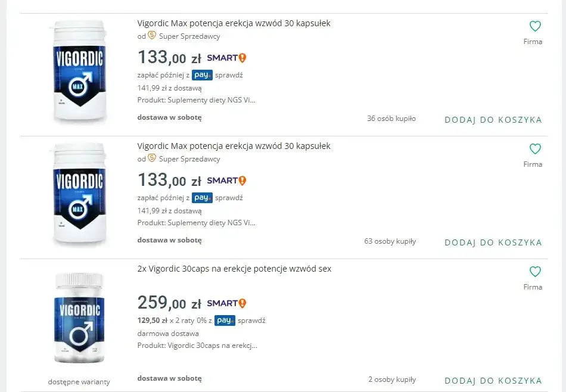Click heart icon on listing with 63 buyers
This screenshot has height=392, width=566.
(x=535, y=149)
